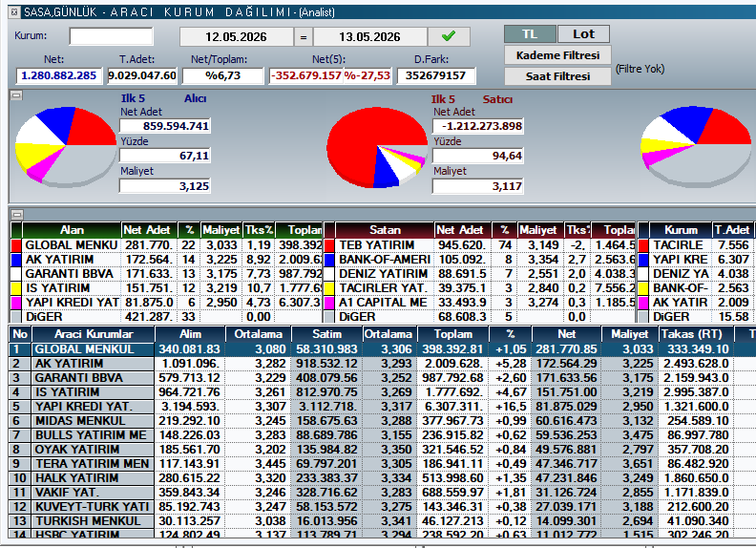Open Kademe Filtresi

[x=557, y=55]
